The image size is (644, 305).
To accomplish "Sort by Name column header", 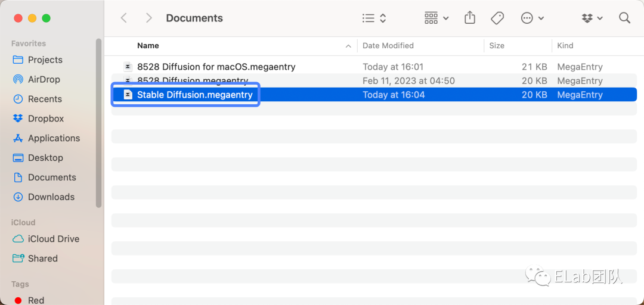I will pos(148,45).
